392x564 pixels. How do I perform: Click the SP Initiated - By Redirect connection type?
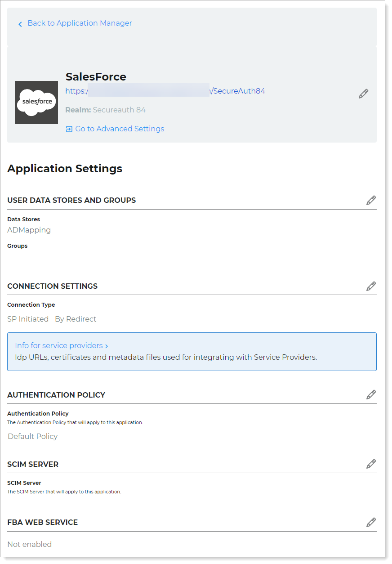click(x=52, y=319)
